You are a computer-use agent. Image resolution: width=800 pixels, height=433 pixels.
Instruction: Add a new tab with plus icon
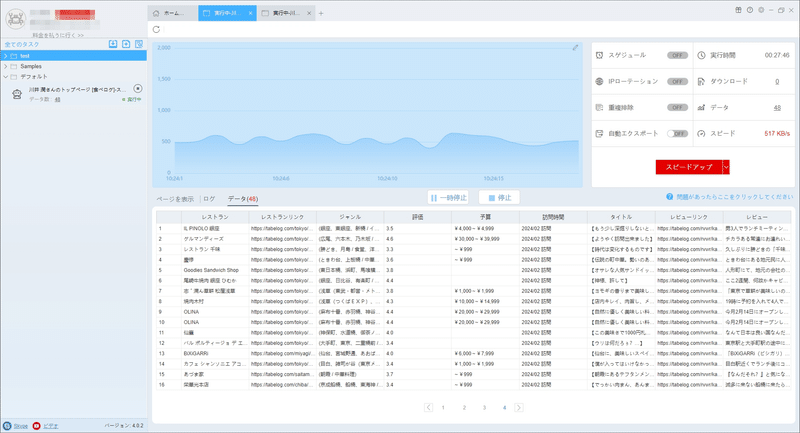(321, 13)
